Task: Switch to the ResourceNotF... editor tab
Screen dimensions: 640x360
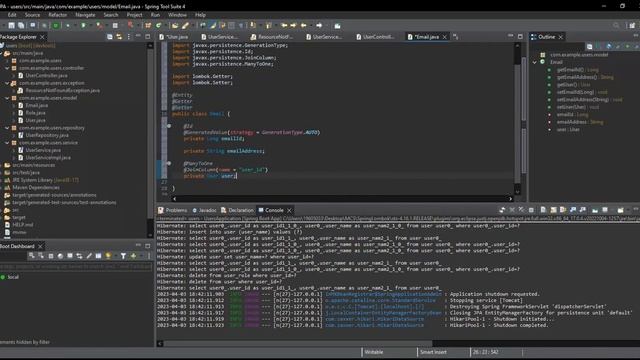Action: (x=273, y=37)
